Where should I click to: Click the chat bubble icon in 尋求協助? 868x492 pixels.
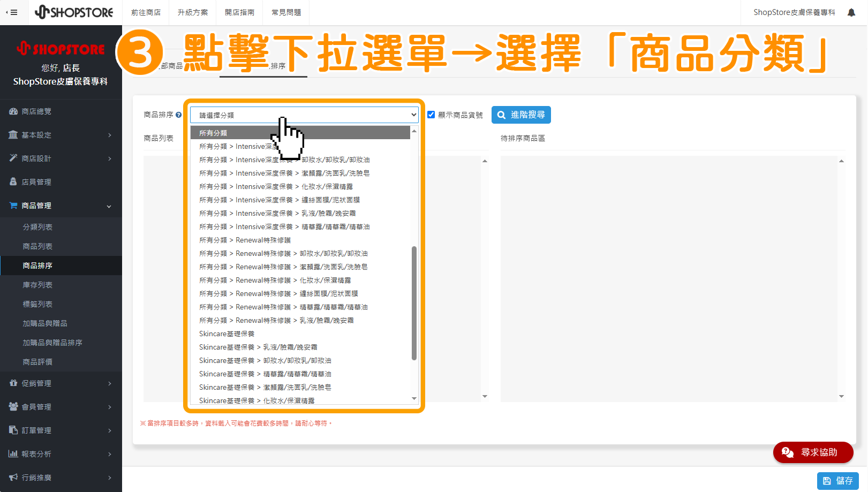coord(787,452)
